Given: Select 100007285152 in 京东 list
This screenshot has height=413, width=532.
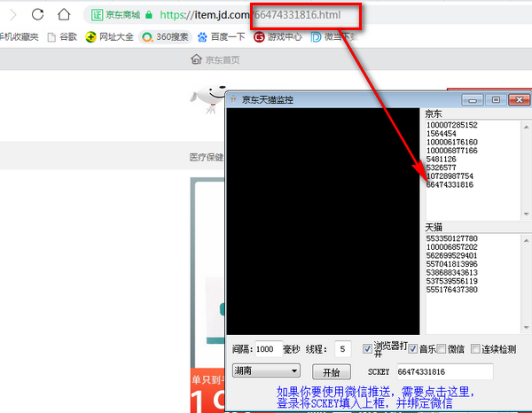Looking at the screenshot, I should coord(452,125).
